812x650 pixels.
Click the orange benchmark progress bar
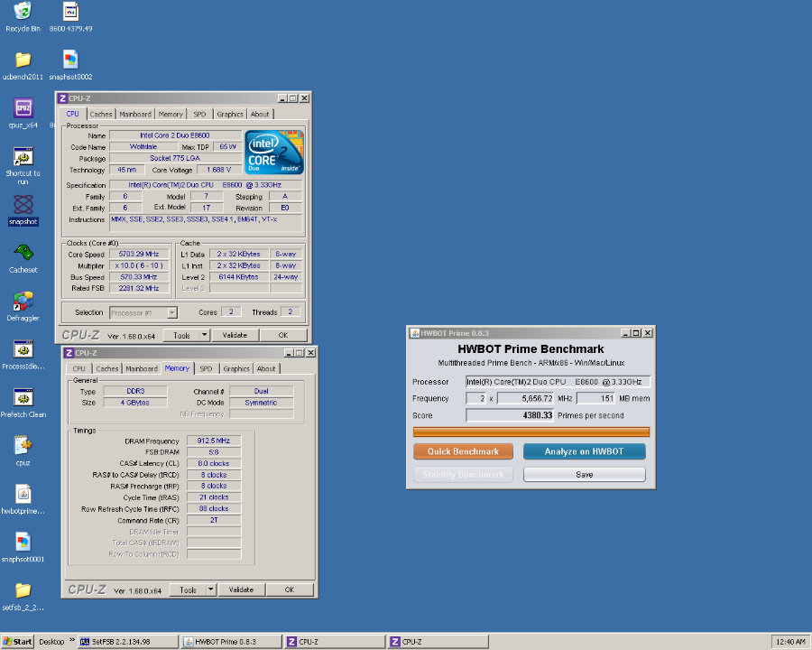[x=531, y=432]
